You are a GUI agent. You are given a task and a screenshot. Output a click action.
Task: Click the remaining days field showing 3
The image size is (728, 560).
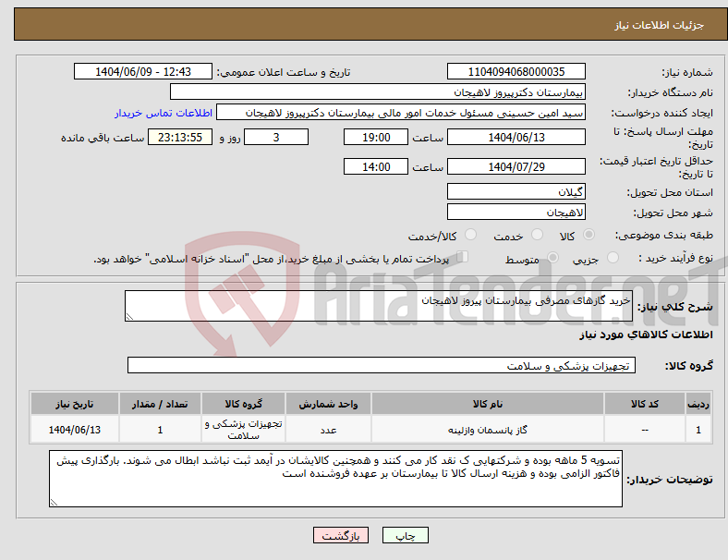(276, 137)
